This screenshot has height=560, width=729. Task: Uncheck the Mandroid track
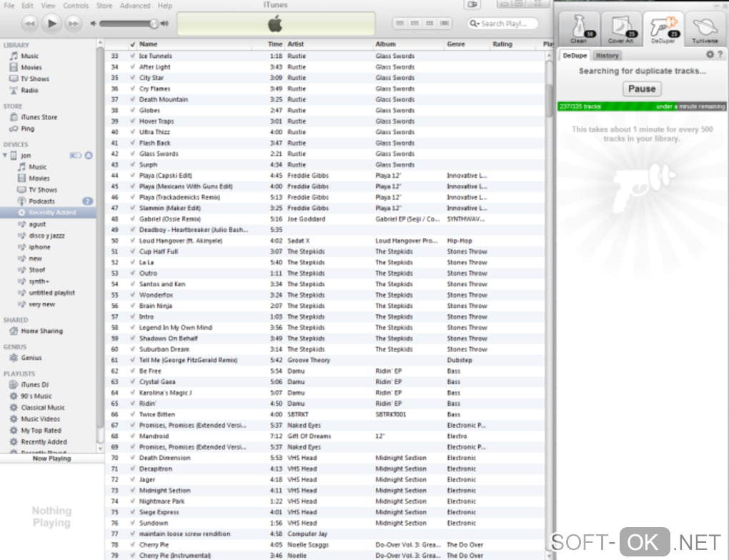point(132,436)
